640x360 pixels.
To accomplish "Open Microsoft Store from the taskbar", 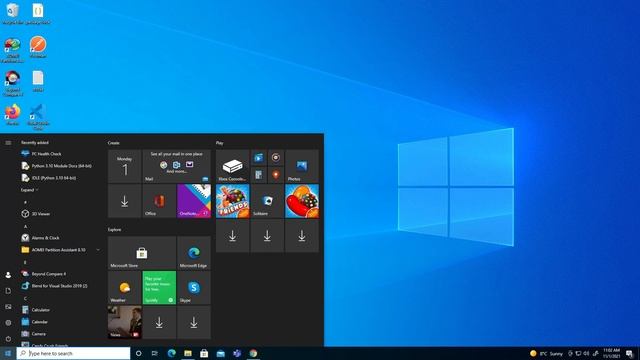I will point(204,353).
